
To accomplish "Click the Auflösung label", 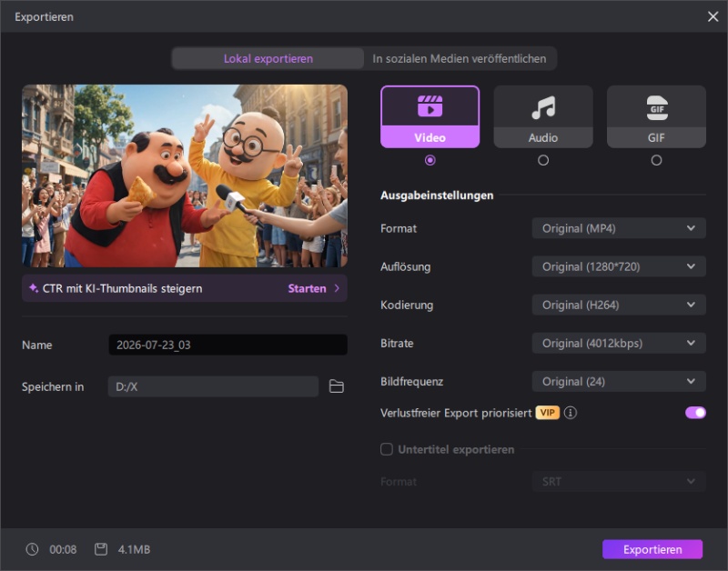I will (405, 266).
